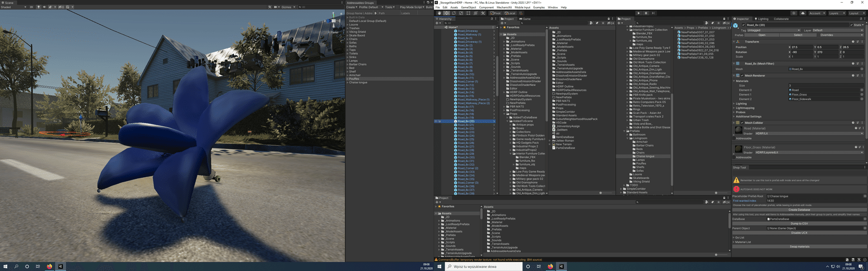Expand the Lightmapping section
The height and width of the screenshot is (271, 868).
(x=745, y=108)
